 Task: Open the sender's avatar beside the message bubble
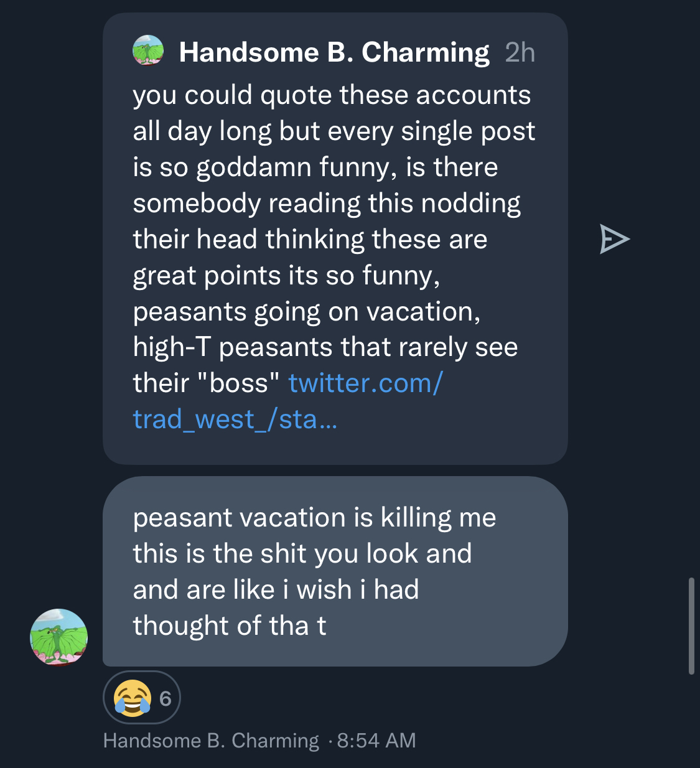59,637
